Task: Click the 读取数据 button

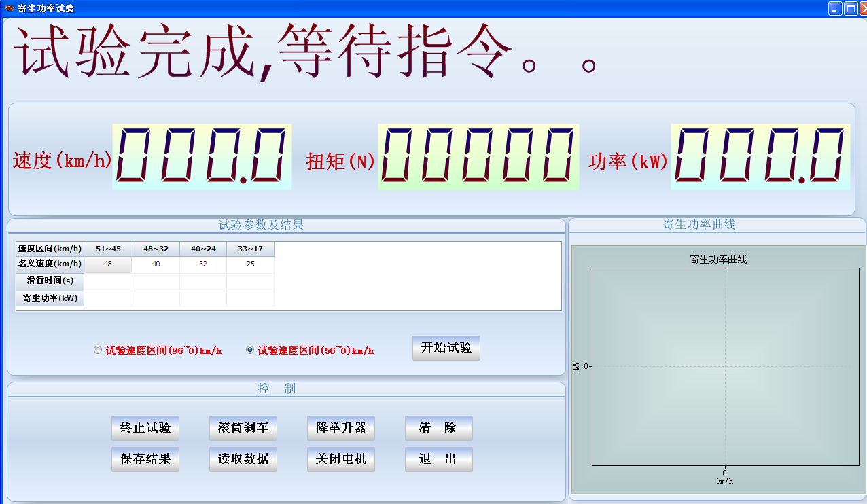Action: 243,459
